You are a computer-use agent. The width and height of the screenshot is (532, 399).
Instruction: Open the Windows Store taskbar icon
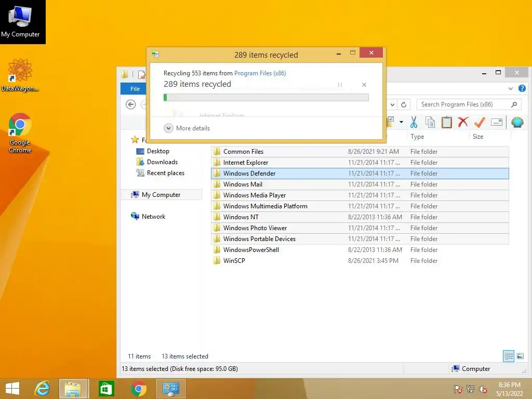click(106, 389)
